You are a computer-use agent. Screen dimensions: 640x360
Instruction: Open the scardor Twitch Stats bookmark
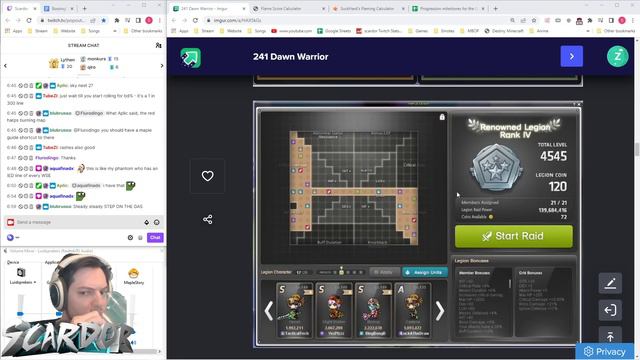(x=378, y=31)
